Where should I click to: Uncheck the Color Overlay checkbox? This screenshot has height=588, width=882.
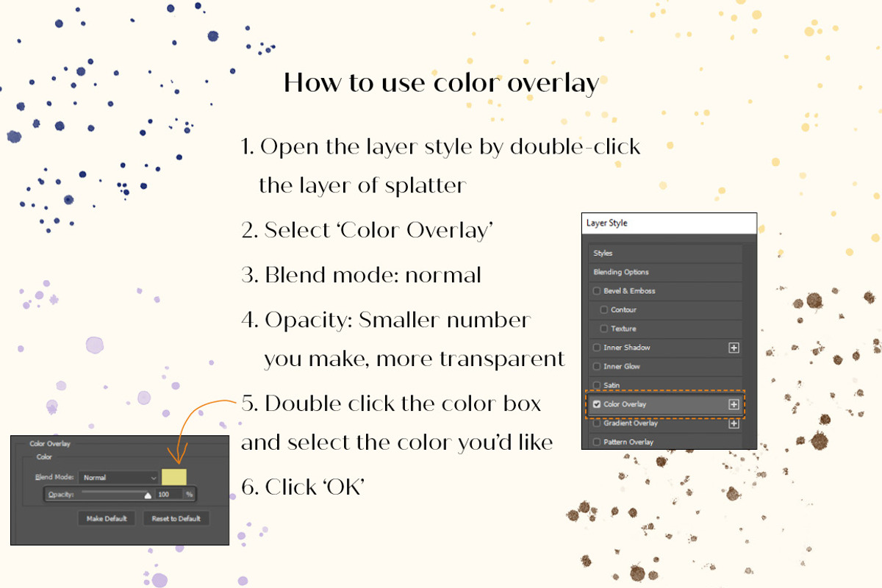[x=597, y=404]
